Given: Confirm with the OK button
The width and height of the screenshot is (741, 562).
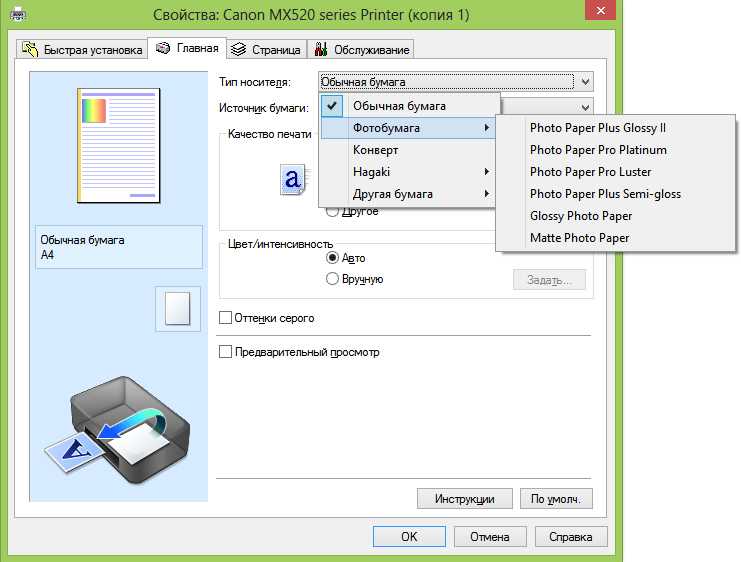Looking at the screenshot, I should click(409, 536).
